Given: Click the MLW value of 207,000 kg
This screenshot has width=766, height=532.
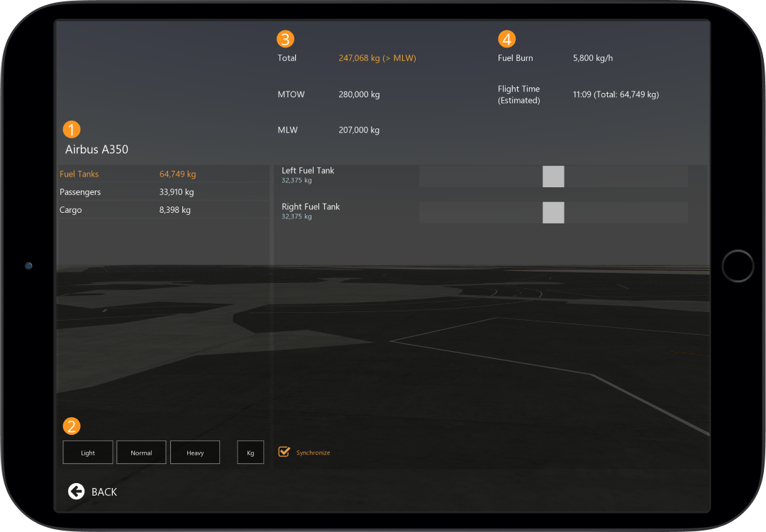Looking at the screenshot, I should pos(359,130).
